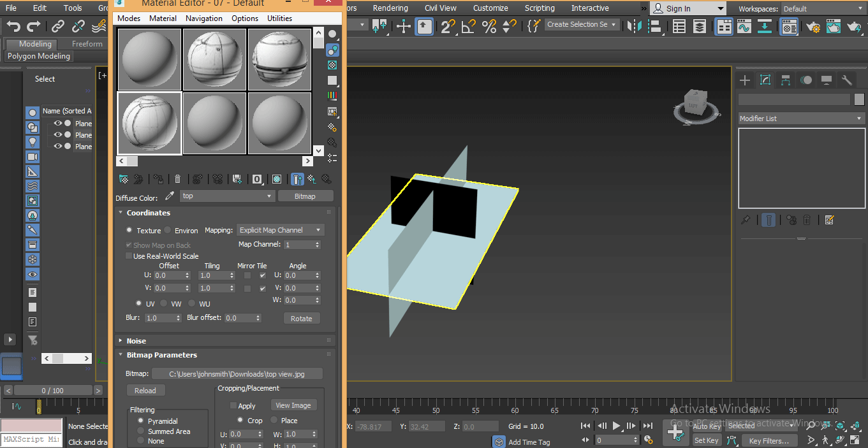Open the Modifier List dropdown

[800, 119]
